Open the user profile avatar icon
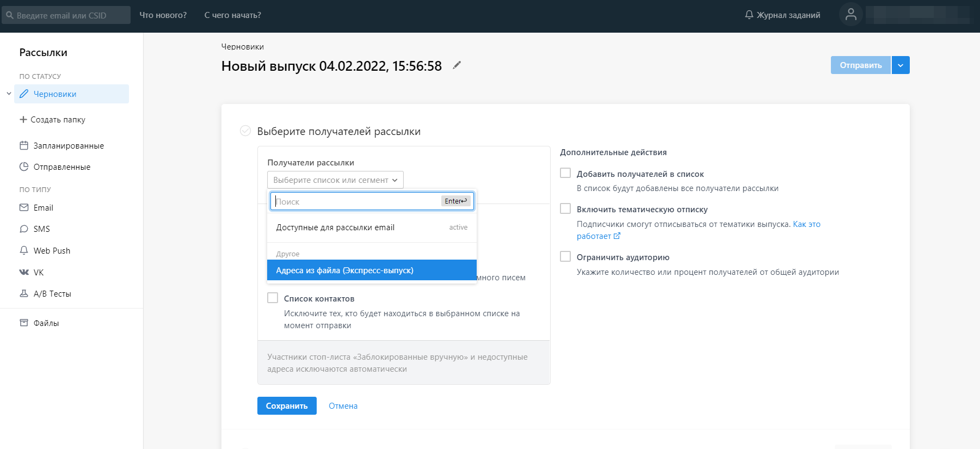980x449 pixels. 851,15
